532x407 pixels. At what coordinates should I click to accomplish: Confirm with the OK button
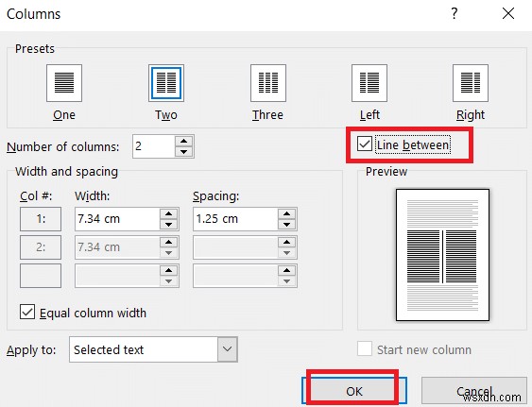354,391
